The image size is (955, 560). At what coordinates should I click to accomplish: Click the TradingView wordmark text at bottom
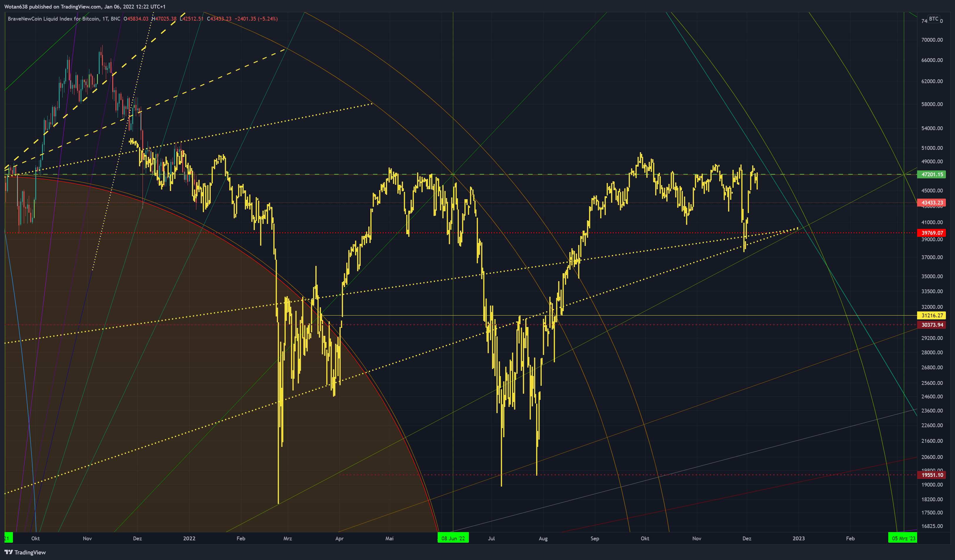30,552
